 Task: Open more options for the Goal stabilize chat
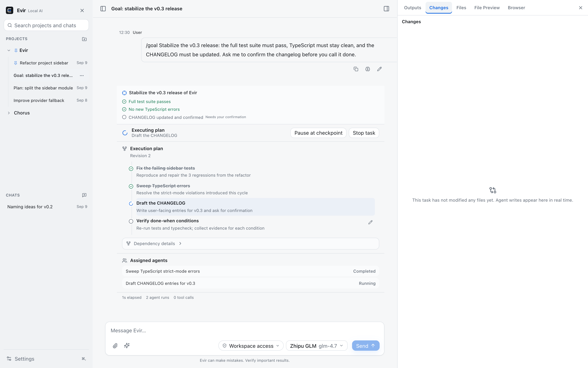(82, 75)
